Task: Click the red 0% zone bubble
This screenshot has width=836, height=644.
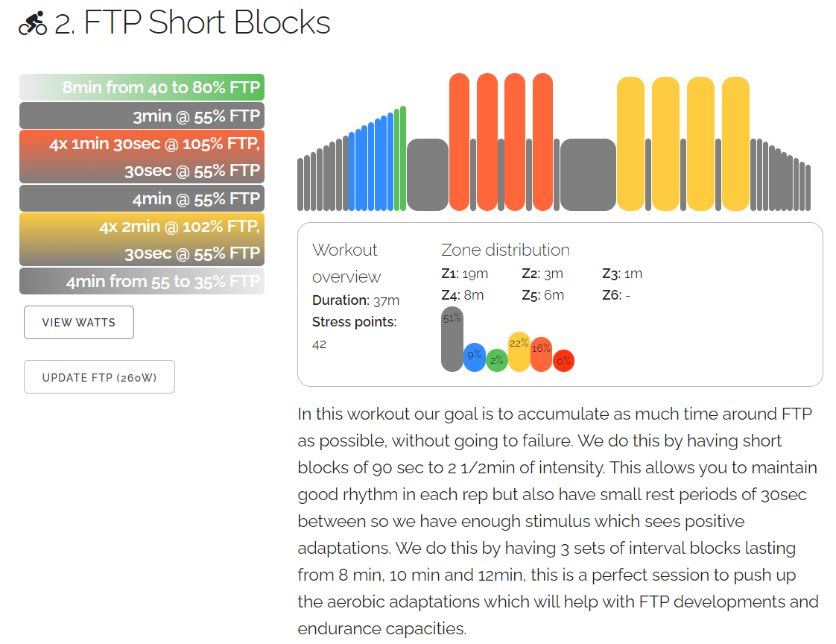Action: click(x=563, y=361)
